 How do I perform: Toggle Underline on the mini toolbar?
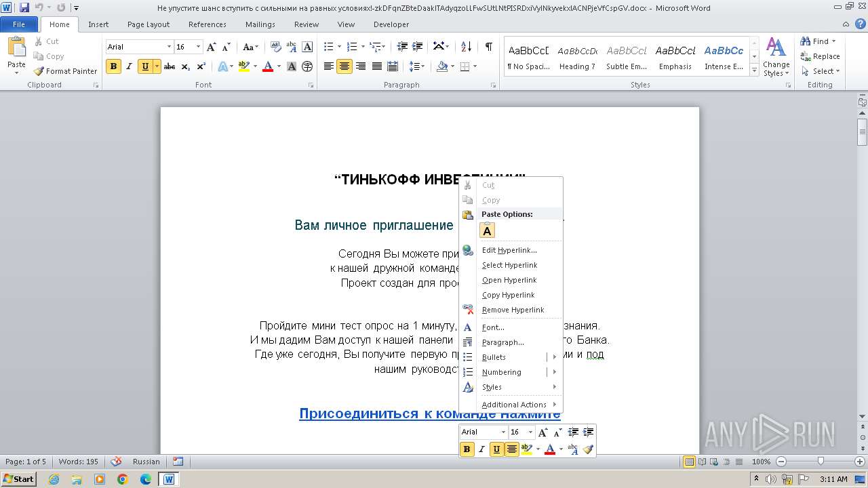coord(496,449)
